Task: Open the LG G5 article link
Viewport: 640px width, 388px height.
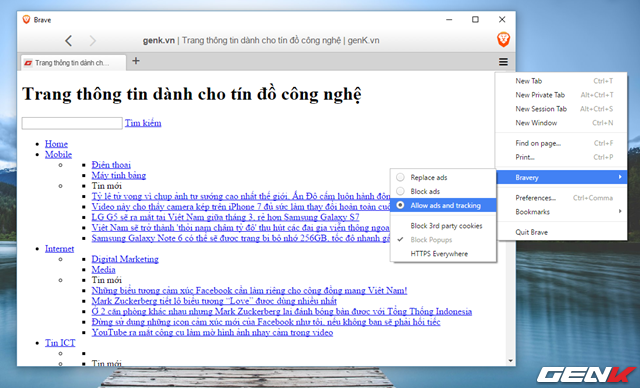Action: [225, 217]
